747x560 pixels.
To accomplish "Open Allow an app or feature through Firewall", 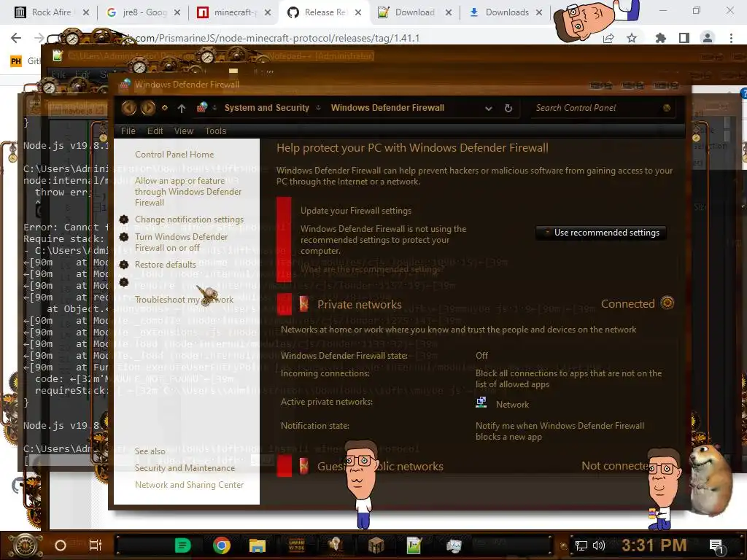I will 188,192.
